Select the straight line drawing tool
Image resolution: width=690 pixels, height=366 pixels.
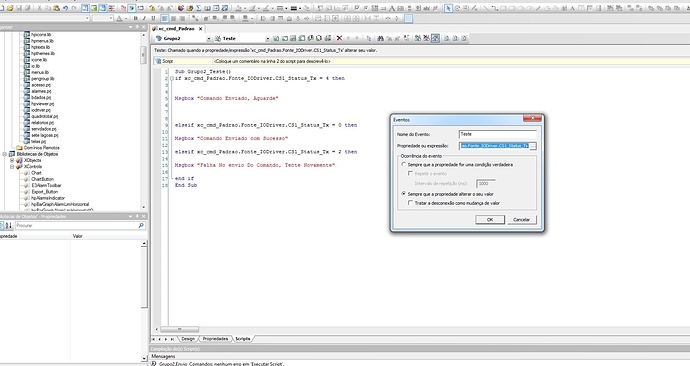click(486, 8)
